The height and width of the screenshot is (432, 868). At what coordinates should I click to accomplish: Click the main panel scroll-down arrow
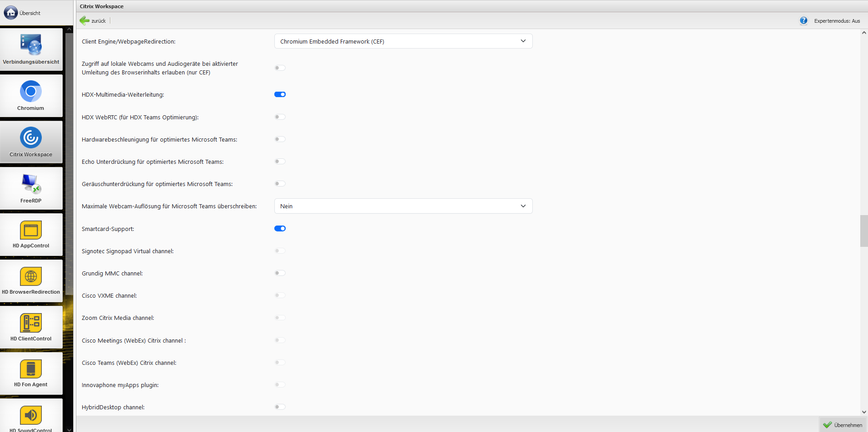[864, 412]
